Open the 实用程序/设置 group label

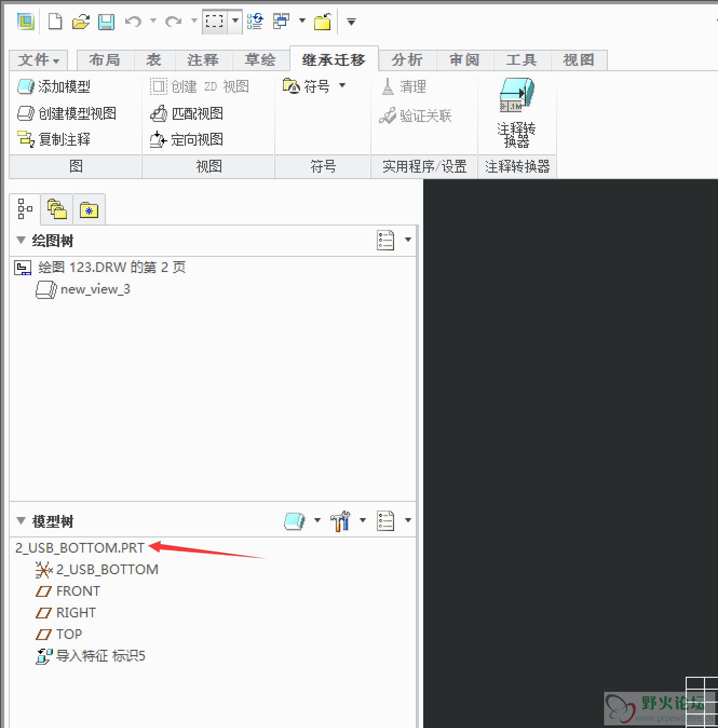(x=424, y=166)
